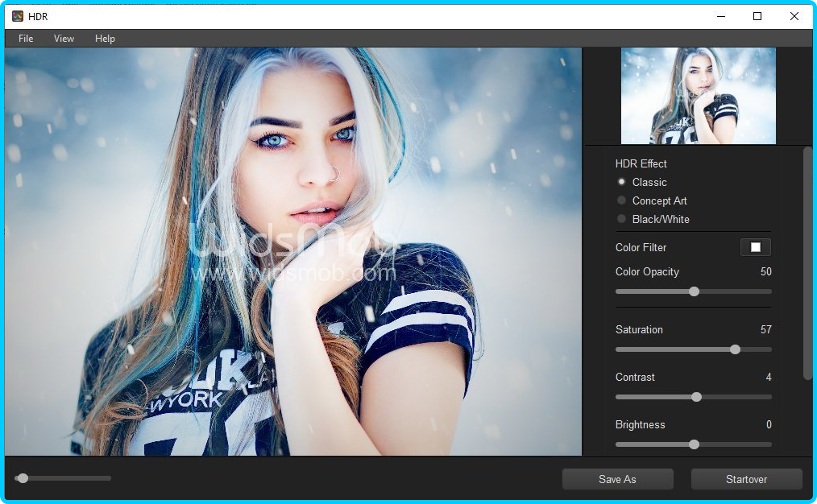Screen dimensions: 817x504
Task: Open the Color Filter white swatch
Action: (x=756, y=247)
